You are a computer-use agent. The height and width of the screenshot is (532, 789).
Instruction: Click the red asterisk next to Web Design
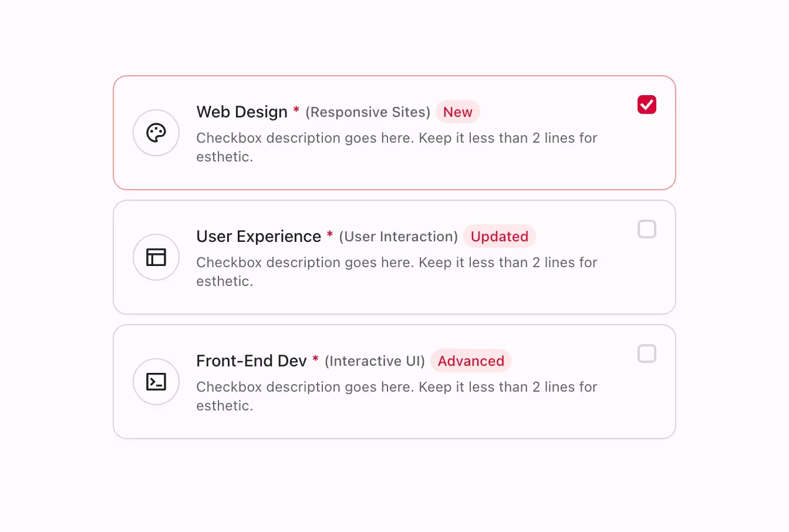(x=296, y=110)
